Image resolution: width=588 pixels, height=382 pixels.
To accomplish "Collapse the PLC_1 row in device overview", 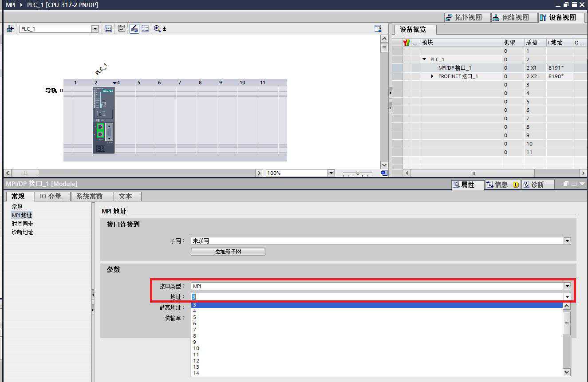I will pyautogui.click(x=424, y=59).
